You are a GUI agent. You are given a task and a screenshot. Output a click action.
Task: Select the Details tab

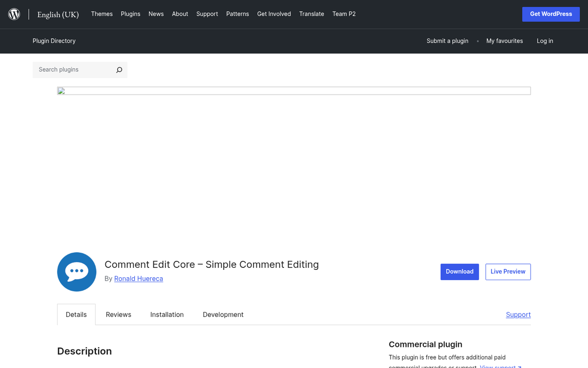pyautogui.click(x=76, y=314)
